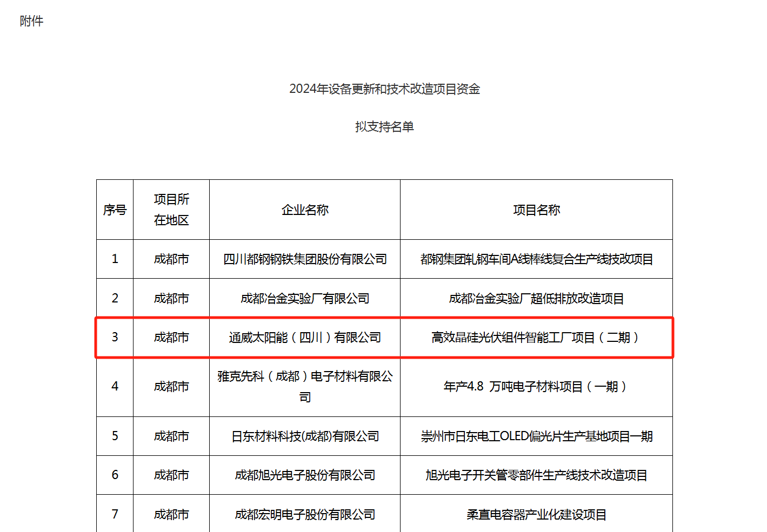The image size is (767, 532).
Task: Select 雅克先科（成都）电子材料有限公司
Action: tap(304, 386)
